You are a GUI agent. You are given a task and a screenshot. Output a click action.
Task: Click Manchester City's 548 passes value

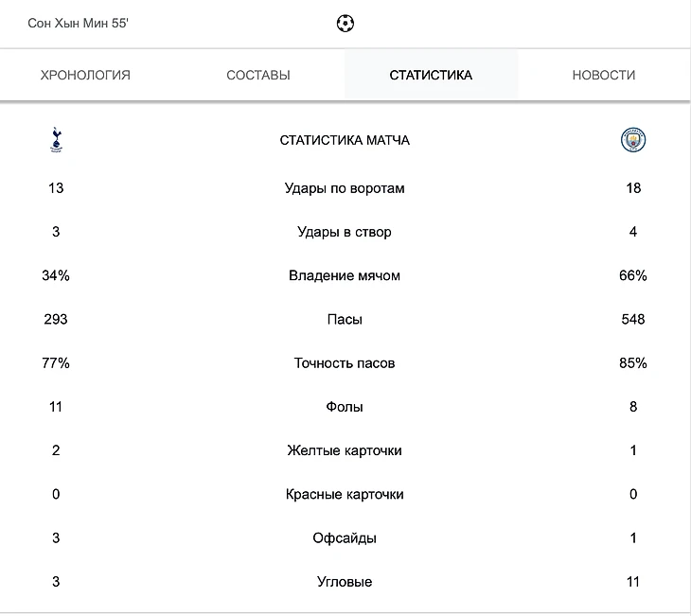[633, 319]
